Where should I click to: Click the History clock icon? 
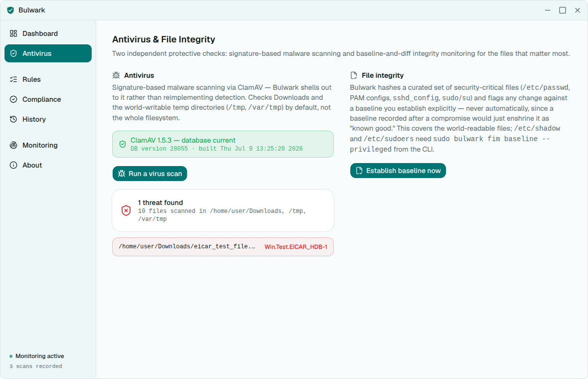tap(13, 119)
